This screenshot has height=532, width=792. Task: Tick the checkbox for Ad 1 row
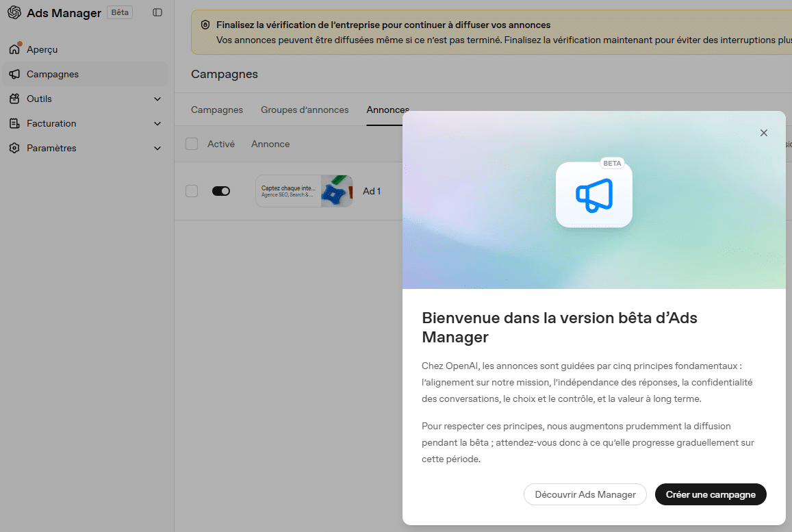(x=192, y=191)
